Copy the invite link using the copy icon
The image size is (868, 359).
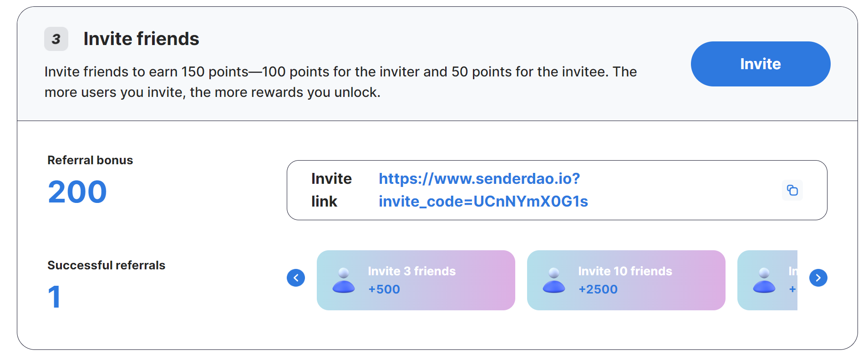click(792, 190)
